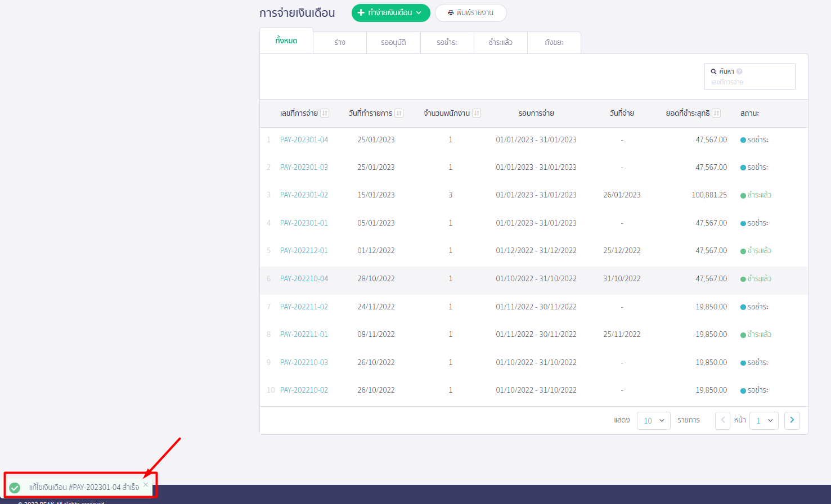The height and width of the screenshot is (504, 831).
Task: Sort by transaction date column icon
Action: coord(399,113)
